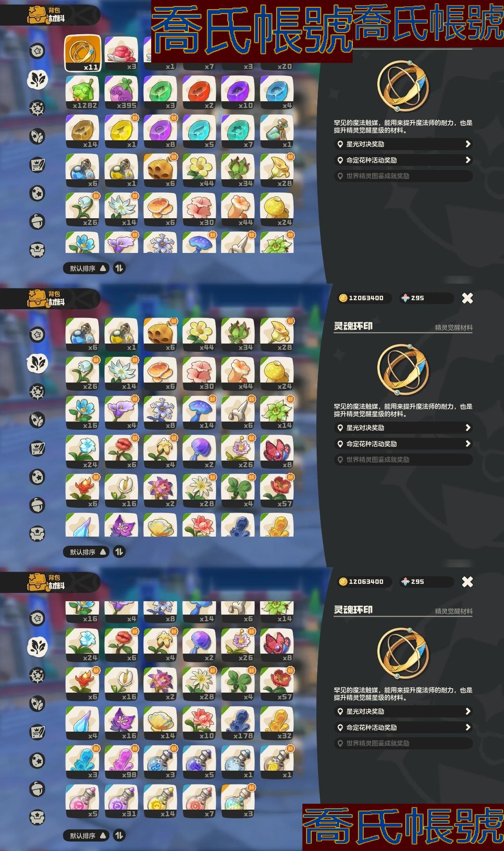504x851 pixels.
Task: Toggle sort direction arrows in middle inventory
Action: pyautogui.click(x=119, y=552)
